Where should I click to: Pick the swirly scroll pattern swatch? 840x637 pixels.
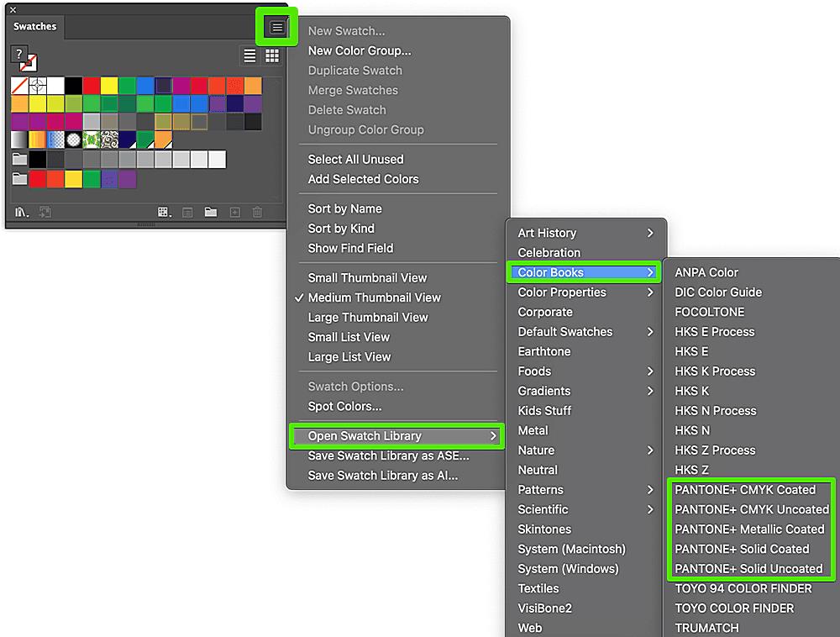point(109,140)
